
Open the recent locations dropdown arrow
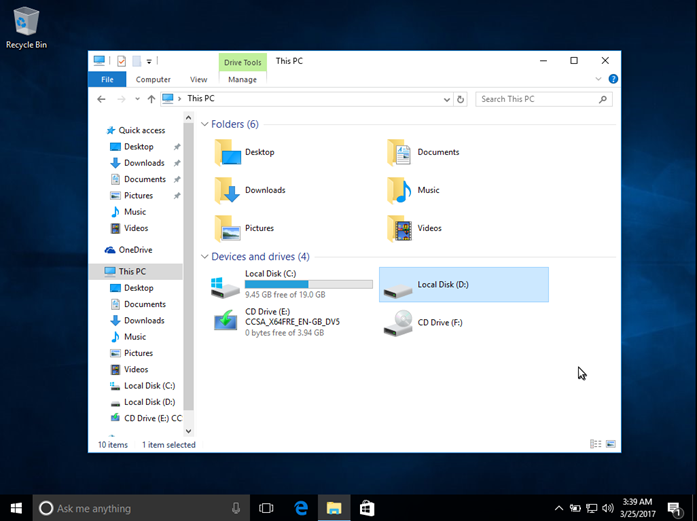click(137, 99)
